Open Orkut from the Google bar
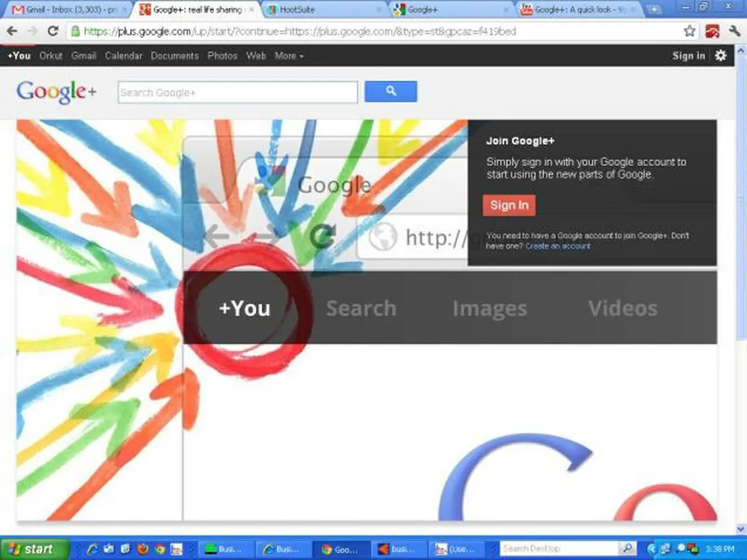The width and height of the screenshot is (747, 560). pos(51,55)
